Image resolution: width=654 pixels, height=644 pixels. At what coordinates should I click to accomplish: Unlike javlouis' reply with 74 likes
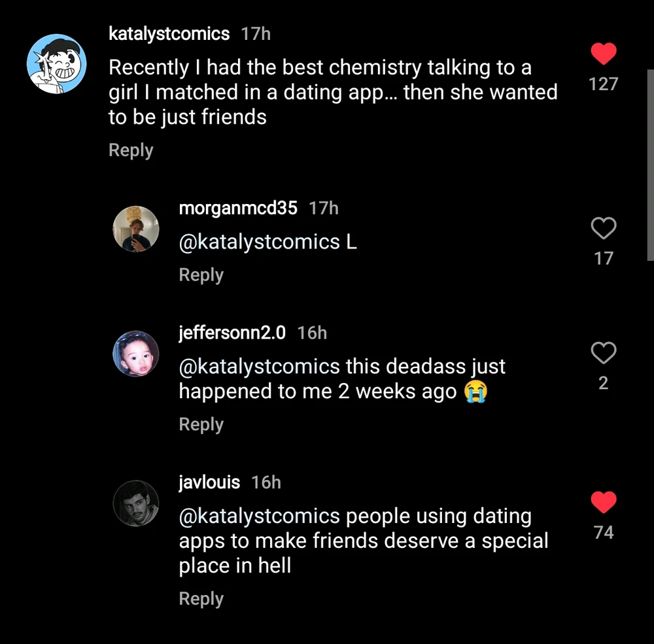603,502
